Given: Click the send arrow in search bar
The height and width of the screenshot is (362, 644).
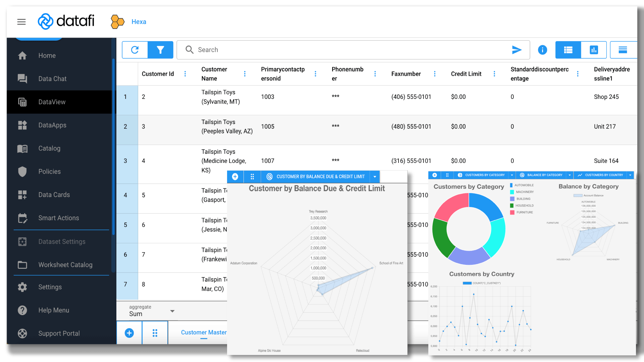Looking at the screenshot, I should (x=517, y=50).
